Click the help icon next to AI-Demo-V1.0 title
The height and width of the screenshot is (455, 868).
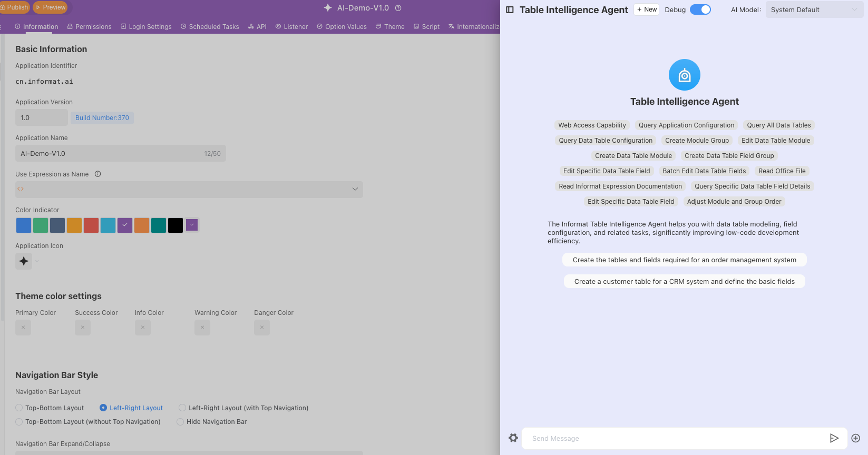(398, 8)
